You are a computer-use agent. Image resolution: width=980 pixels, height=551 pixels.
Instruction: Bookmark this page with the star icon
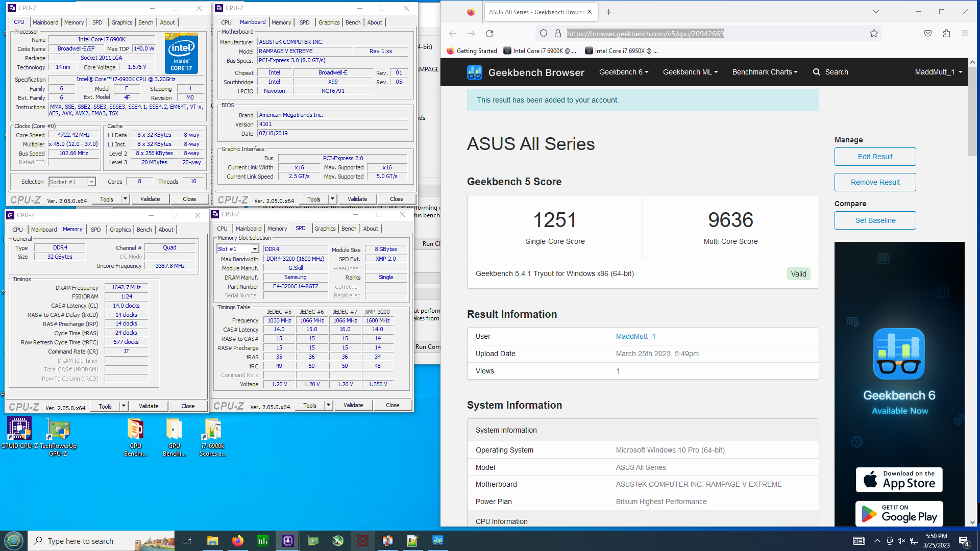874,34
